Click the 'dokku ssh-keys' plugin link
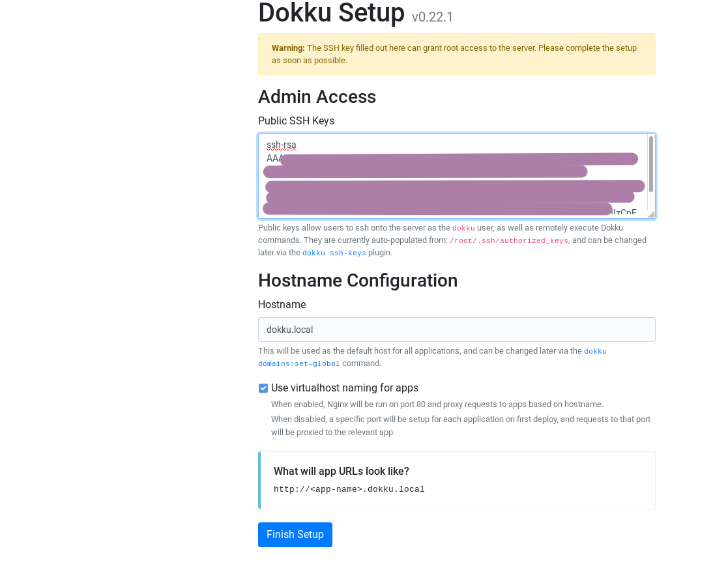Screen dimensions: 728x566 (x=334, y=253)
